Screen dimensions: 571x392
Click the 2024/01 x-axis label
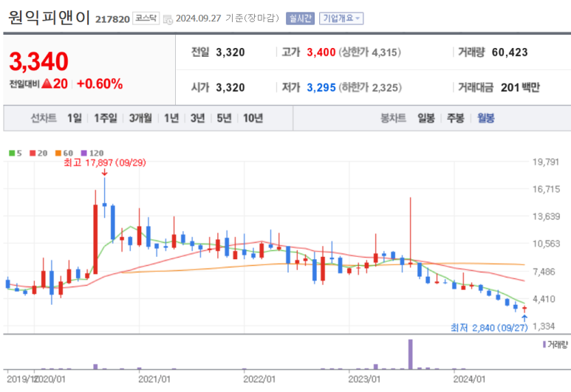point(469,379)
